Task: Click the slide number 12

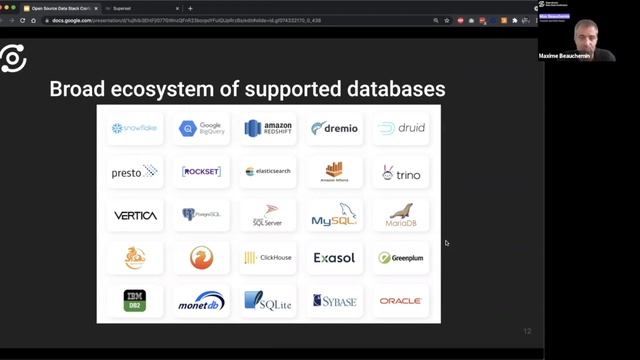Action: 527,331
